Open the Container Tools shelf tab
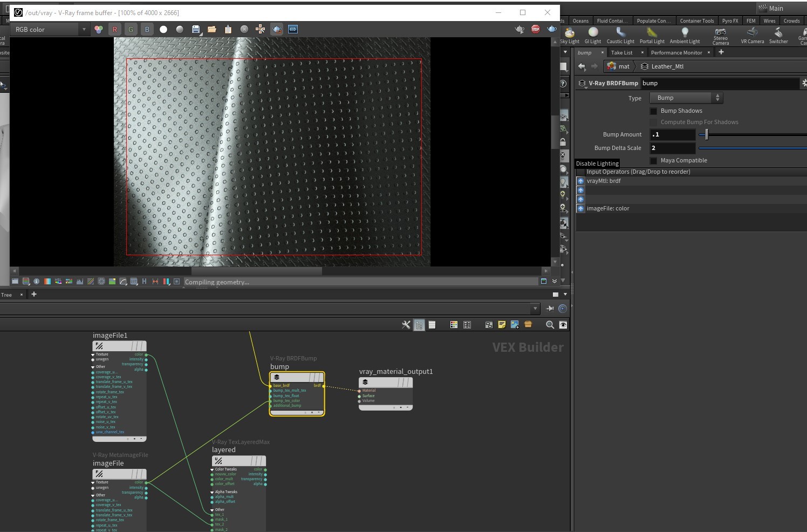 pos(696,21)
